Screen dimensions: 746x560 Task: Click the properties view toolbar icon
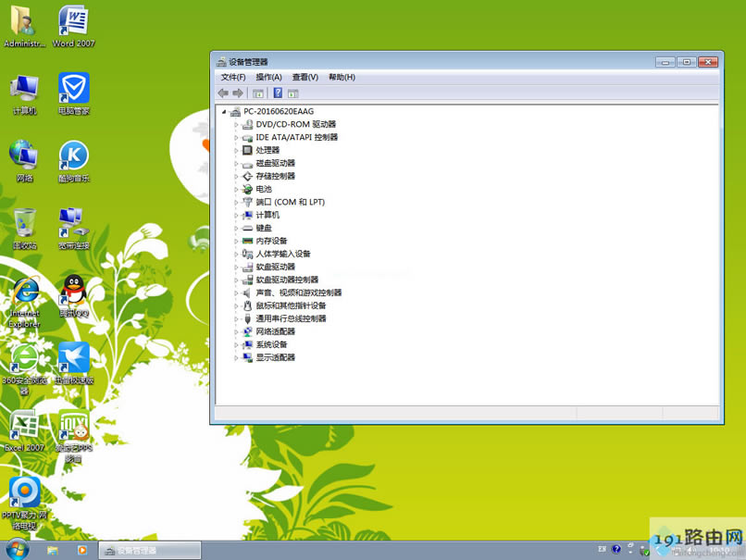(x=258, y=93)
